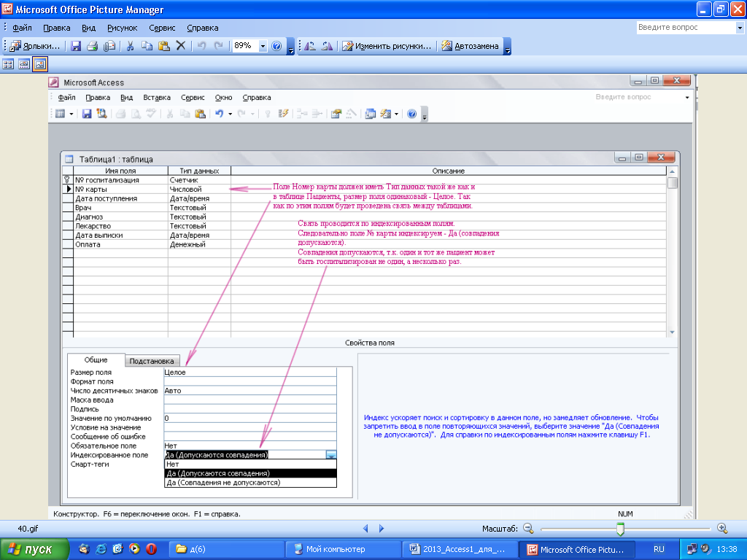Screen dimensions: 747x560
Task: Open Изменить рисунки edit pictures pane
Action: [x=387, y=46]
